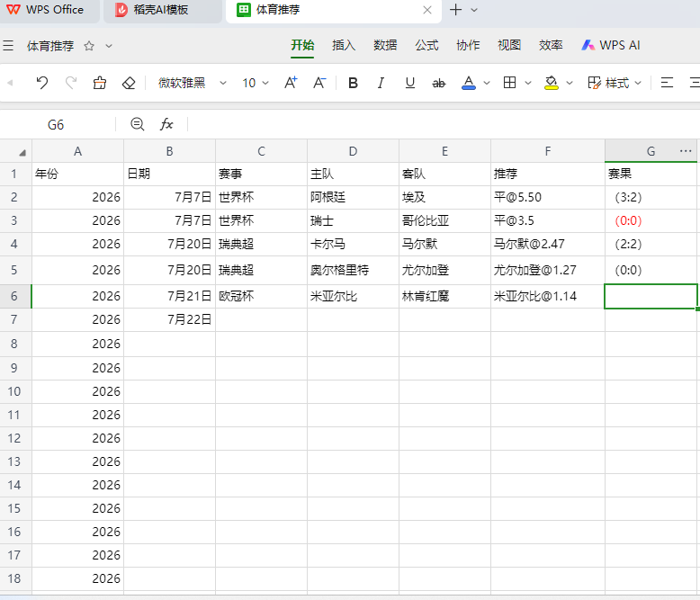The image size is (700, 600).
Task: Open the 效率 tab
Action: [551, 45]
